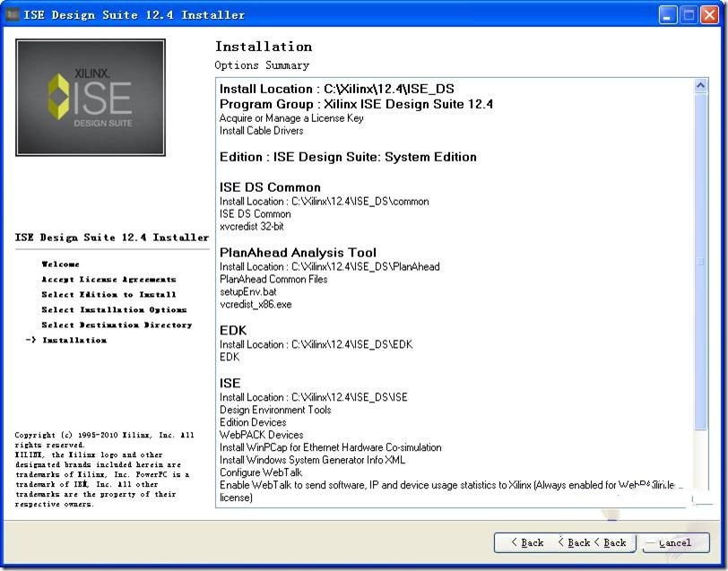This screenshot has width=728, height=571.
Task: Click the 'Configure WebTalk' line
Action: [x=261, y=472]
